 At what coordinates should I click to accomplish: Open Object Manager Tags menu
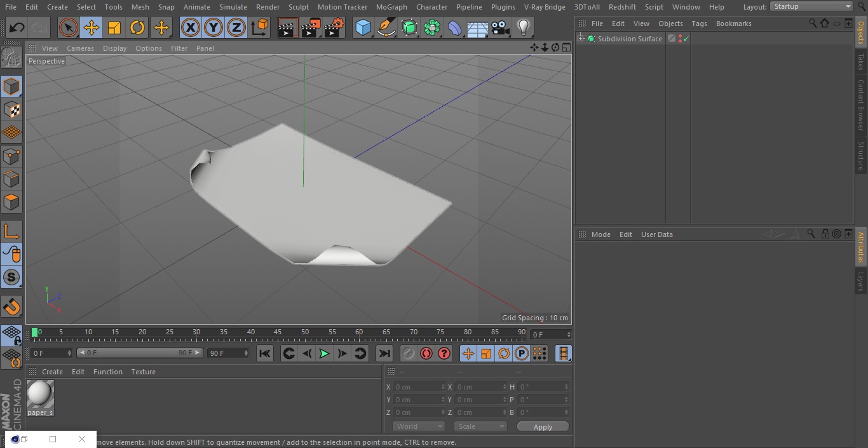click(x=699, y=24)
